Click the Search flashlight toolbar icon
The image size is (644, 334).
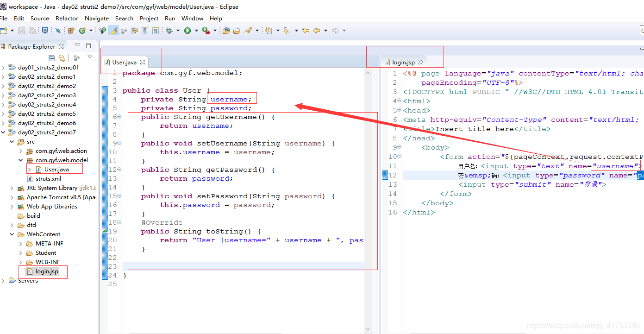(248, 31)
